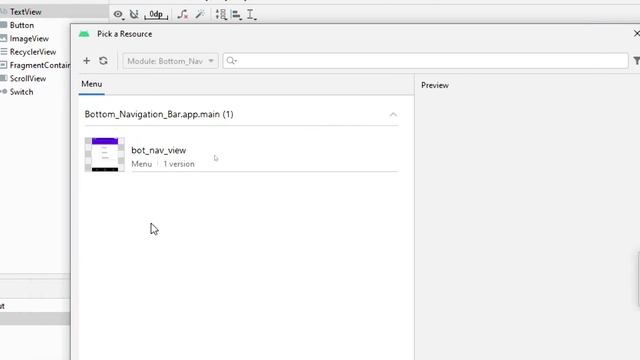Select RecyclerView in the palette
This screenshot has width=640, height=360.
[33, 52]
